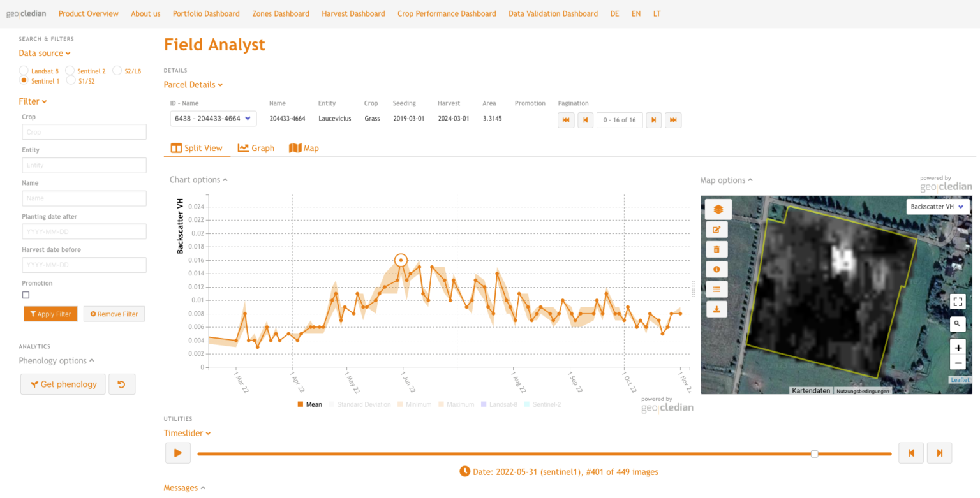Switch to the Graph tab

[x=256, y=148]
